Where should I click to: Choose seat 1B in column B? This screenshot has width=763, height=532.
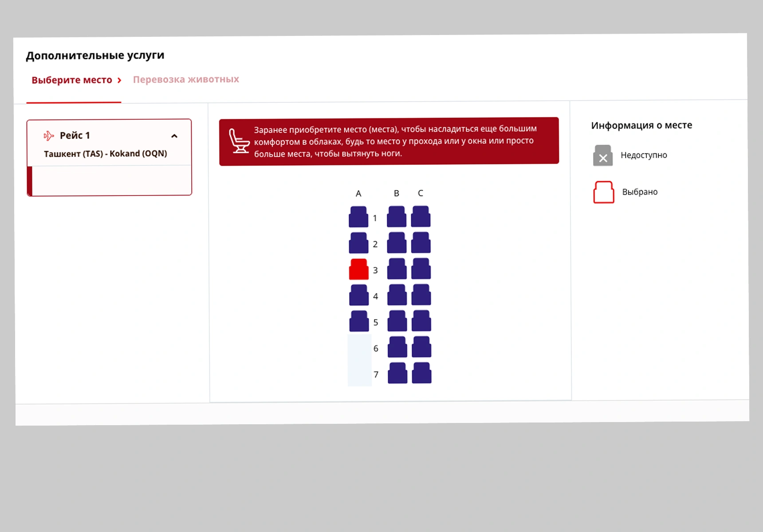click(x=397, y=216)
